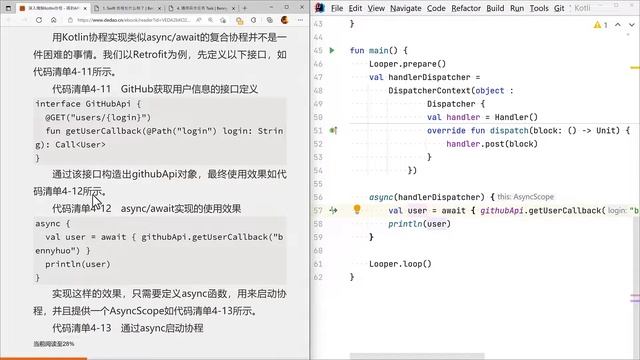
Task: Open a new browser tab
Action: pyautogui.click(x=245, y=8)
